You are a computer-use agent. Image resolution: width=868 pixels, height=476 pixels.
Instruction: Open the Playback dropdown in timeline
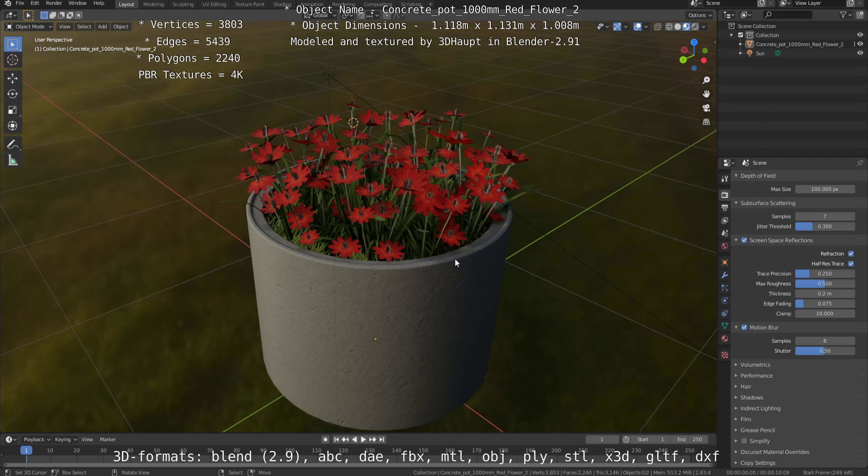36,439
